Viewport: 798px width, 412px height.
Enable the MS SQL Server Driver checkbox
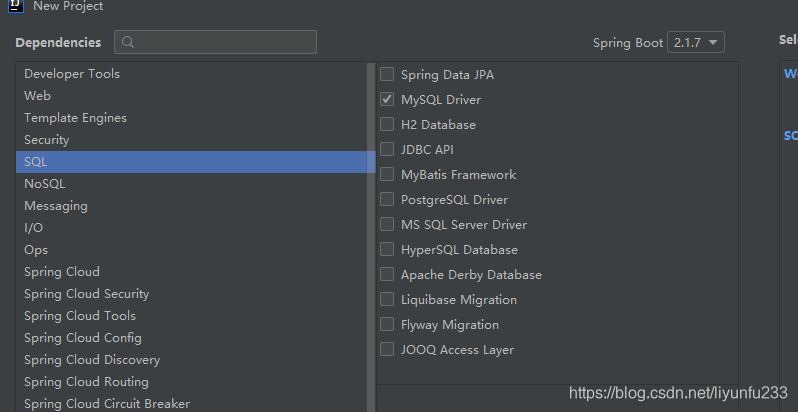[x=387, y=224]
